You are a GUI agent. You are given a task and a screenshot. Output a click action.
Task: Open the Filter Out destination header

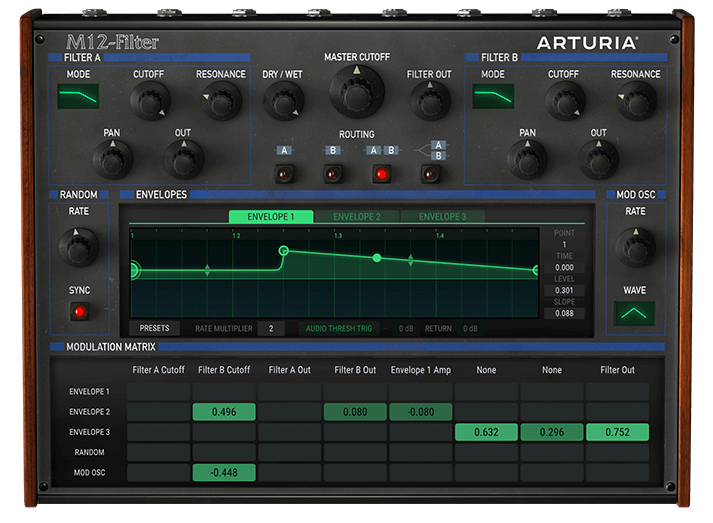pos(617,370)
